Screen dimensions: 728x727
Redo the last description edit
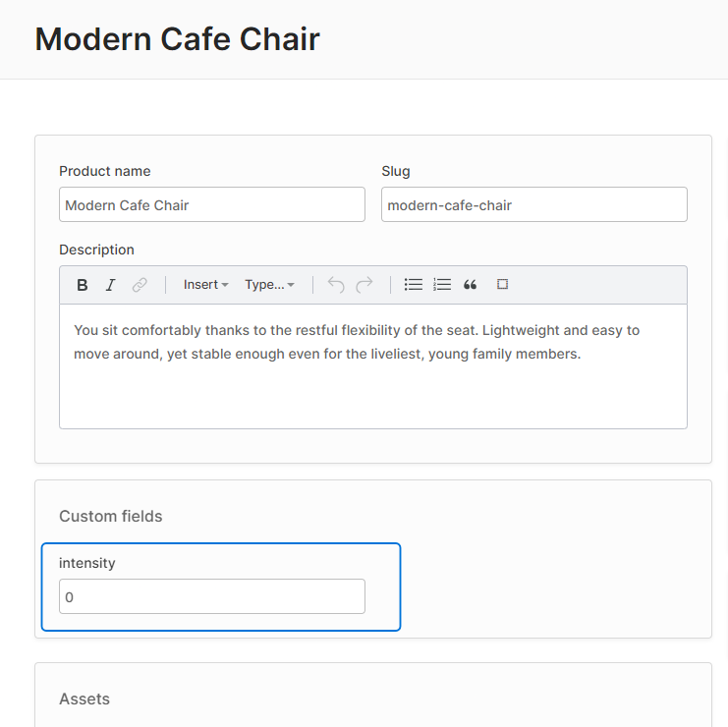[364, 285]
